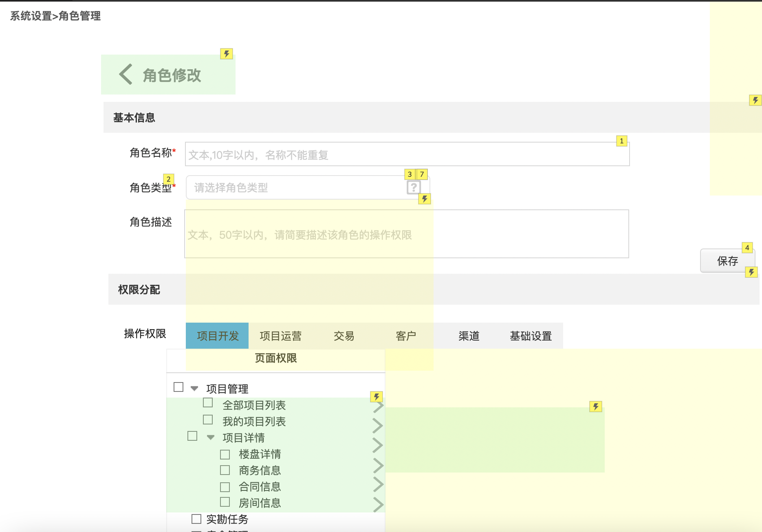Switch to the 渠道 tab

pyautogui.click(x=469, y=336)
